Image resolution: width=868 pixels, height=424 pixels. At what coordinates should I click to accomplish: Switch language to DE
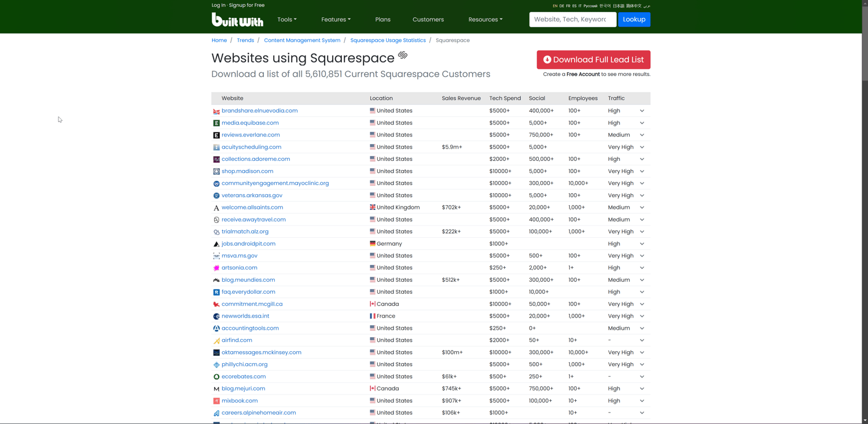click(x=561, y=6)
